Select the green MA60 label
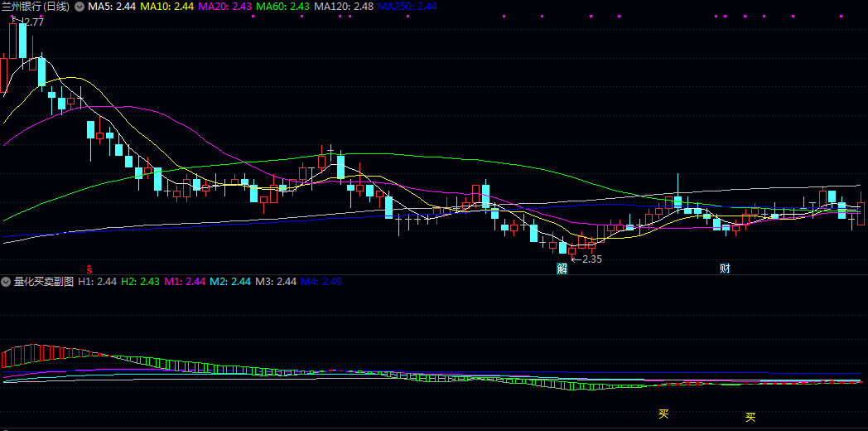This screenshot has height=431, width=868. click(x=284, y=7)
